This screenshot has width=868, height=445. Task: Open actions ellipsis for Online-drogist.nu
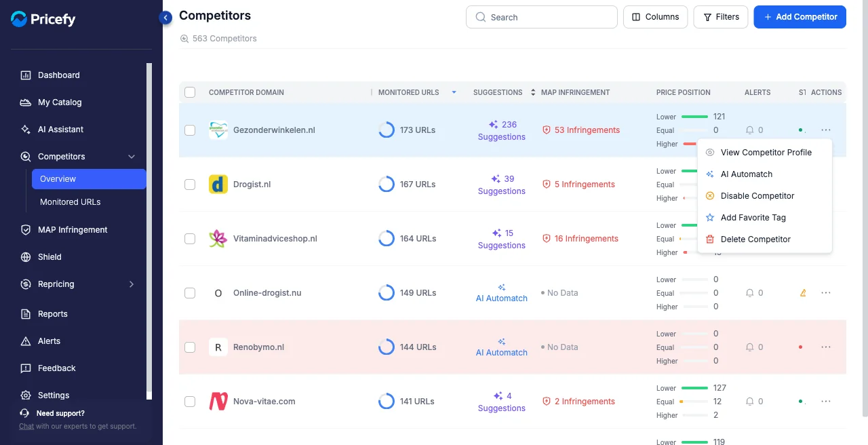tap(826, 292)
